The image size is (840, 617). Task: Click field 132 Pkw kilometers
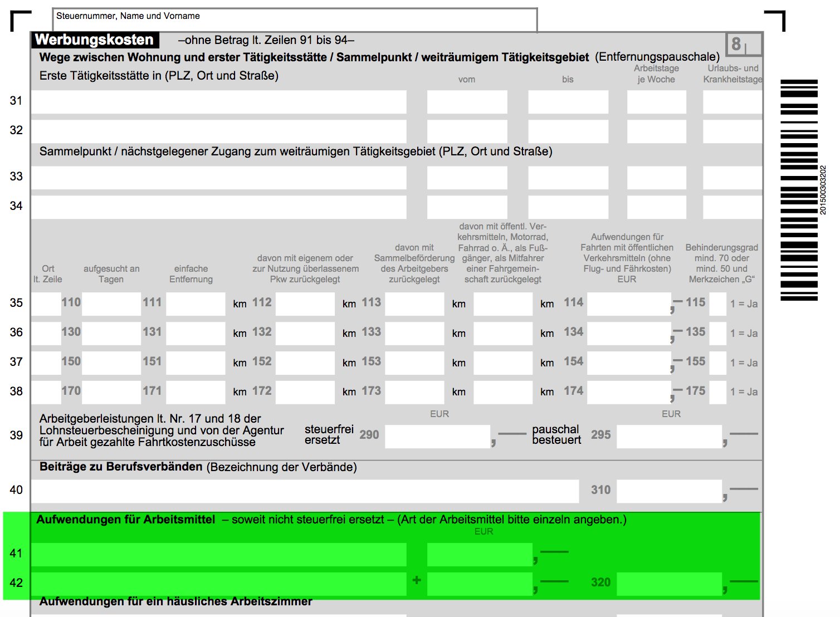tap(305, 334)
